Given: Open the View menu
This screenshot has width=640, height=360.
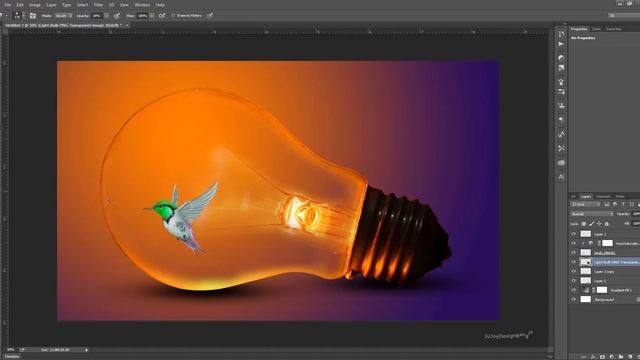Looking at the screenshot, I should click(x=124, y=5).
